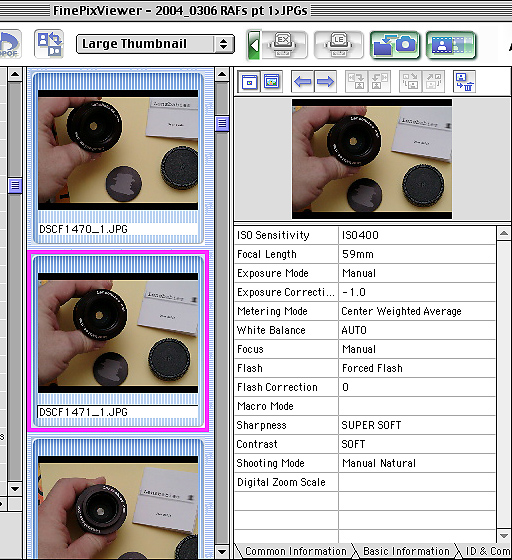512x560 pixels.
Task: Switch to small preview window icon
Action: tap(249, 82)
